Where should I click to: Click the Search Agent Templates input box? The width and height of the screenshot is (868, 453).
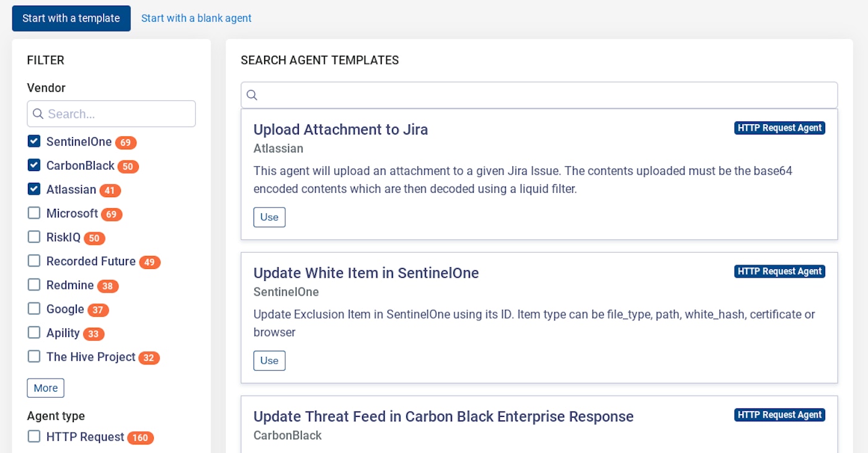(546, 95)
